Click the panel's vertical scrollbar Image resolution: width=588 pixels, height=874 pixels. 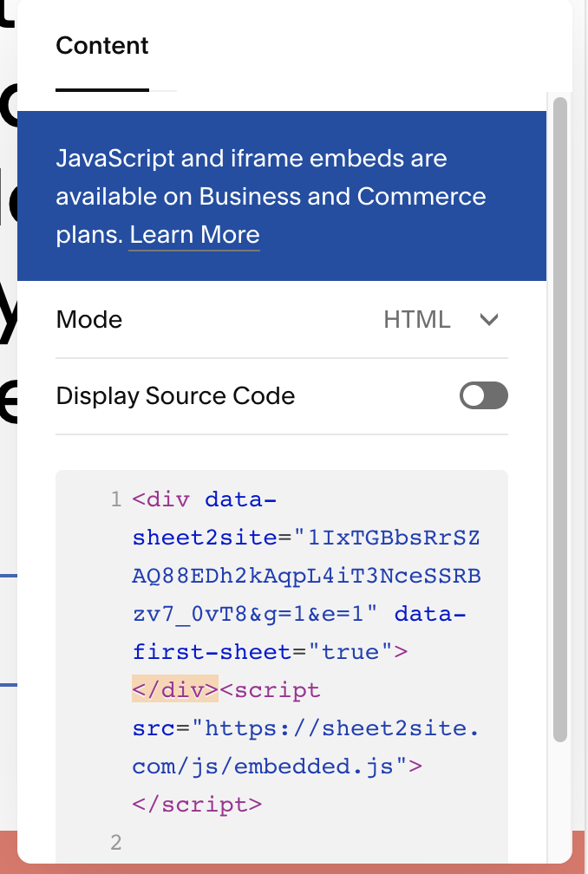(560, 419)
